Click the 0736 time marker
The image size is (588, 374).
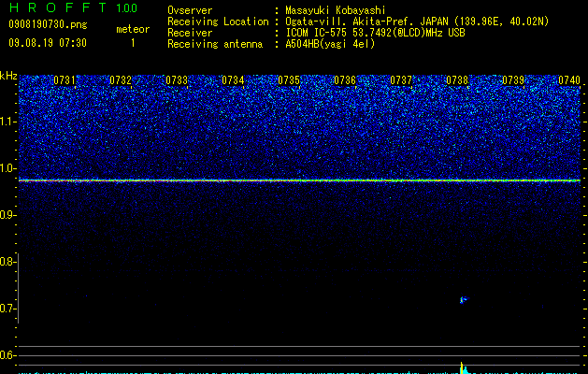[345, 80]
